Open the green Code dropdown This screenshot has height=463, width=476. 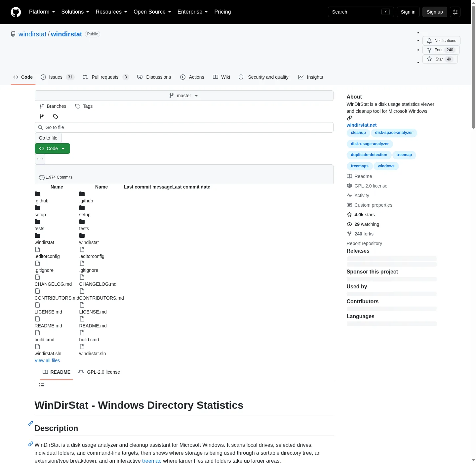pos(52,148)
